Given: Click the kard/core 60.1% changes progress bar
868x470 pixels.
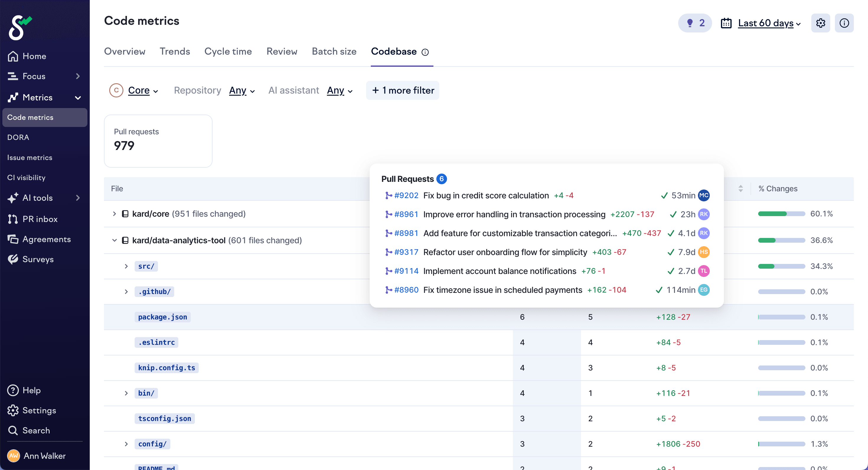Looking at the screenshot, I should tap(781, 214).
